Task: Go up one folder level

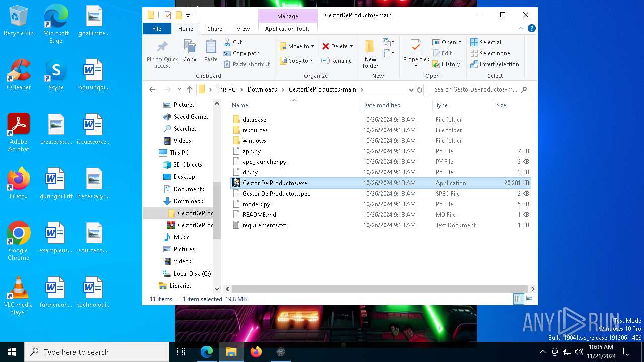Action: (x=190, y=89)
